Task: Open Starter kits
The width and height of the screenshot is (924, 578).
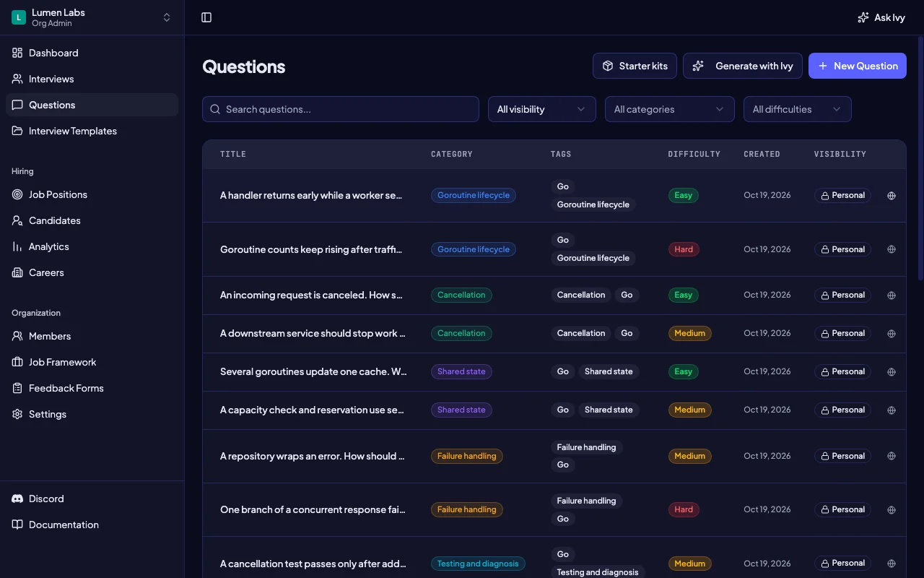Action: pos(635,66)
